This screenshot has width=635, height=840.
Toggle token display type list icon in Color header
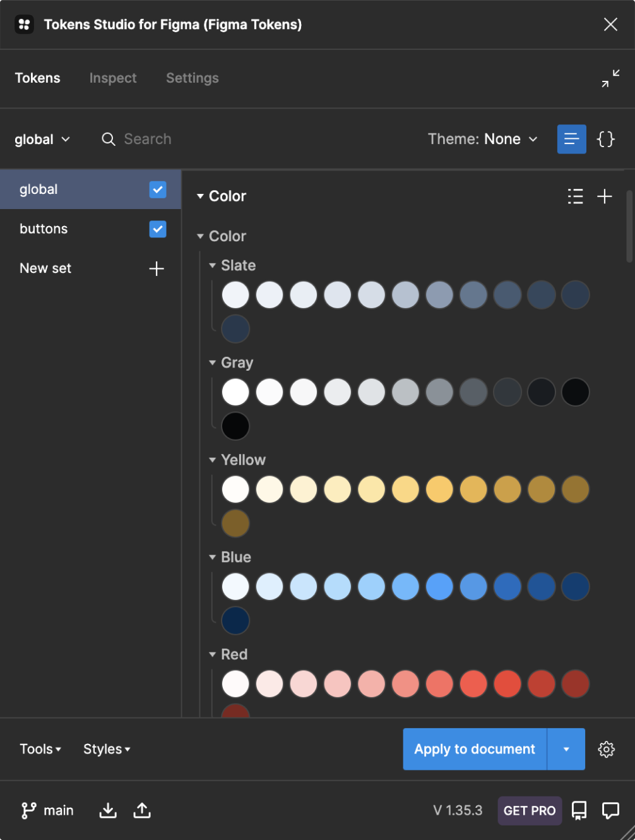pos(576,196)
